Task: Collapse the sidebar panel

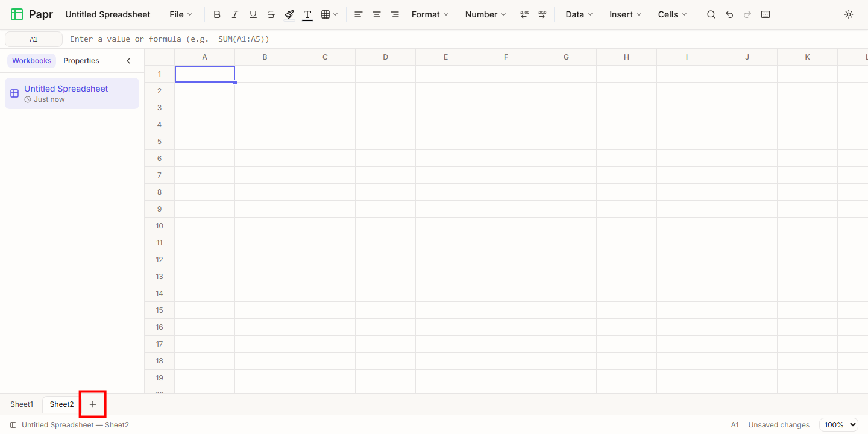Action: [128, 61]
